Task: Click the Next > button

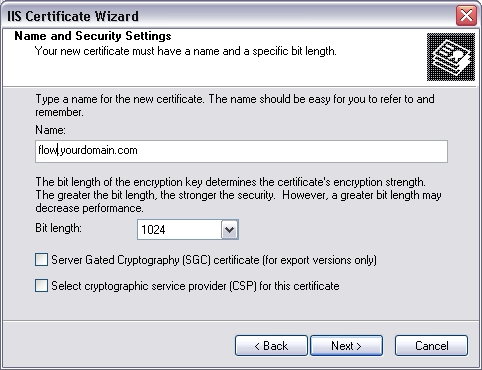Action: (346, 346)
